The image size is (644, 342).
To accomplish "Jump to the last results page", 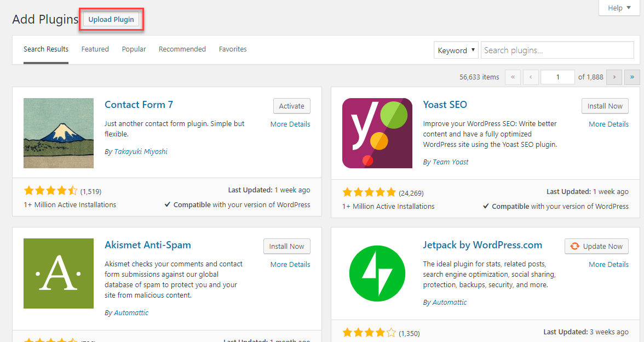I will point(632,77).
